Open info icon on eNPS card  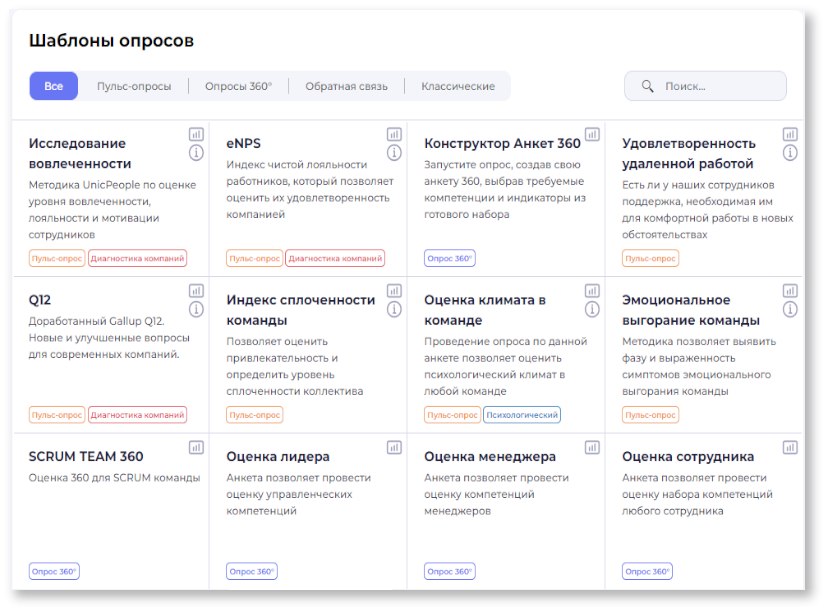point(394,153)
